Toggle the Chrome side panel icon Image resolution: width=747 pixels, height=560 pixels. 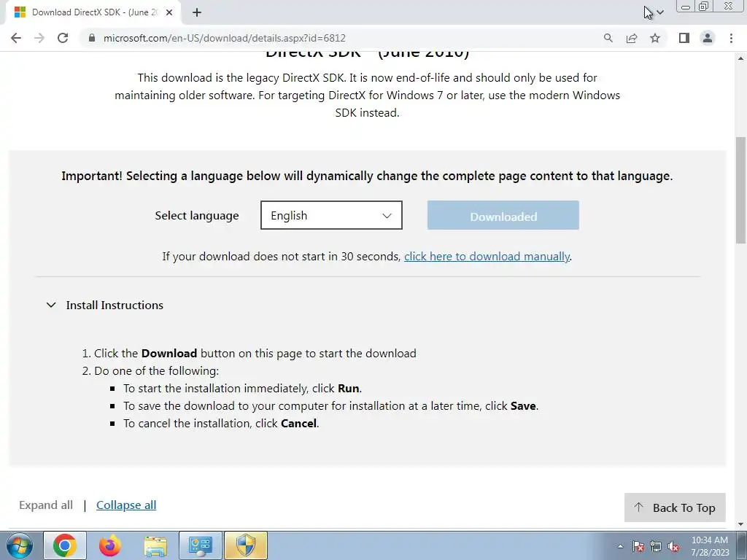click(x=684, y=38)
